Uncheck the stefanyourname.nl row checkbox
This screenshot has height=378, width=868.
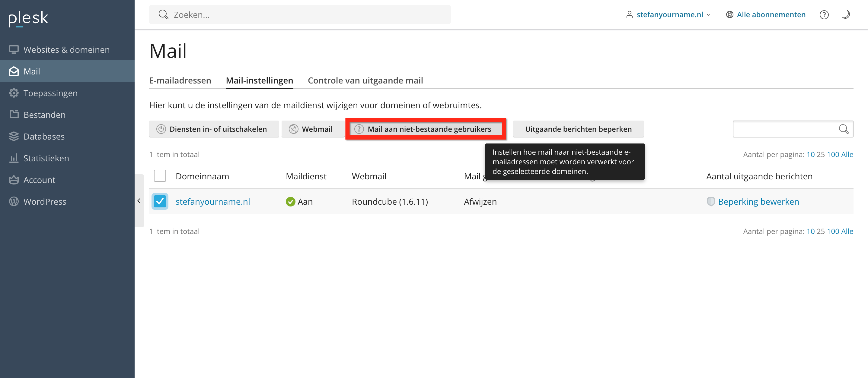pyautogui.click(x=160, y=202)
